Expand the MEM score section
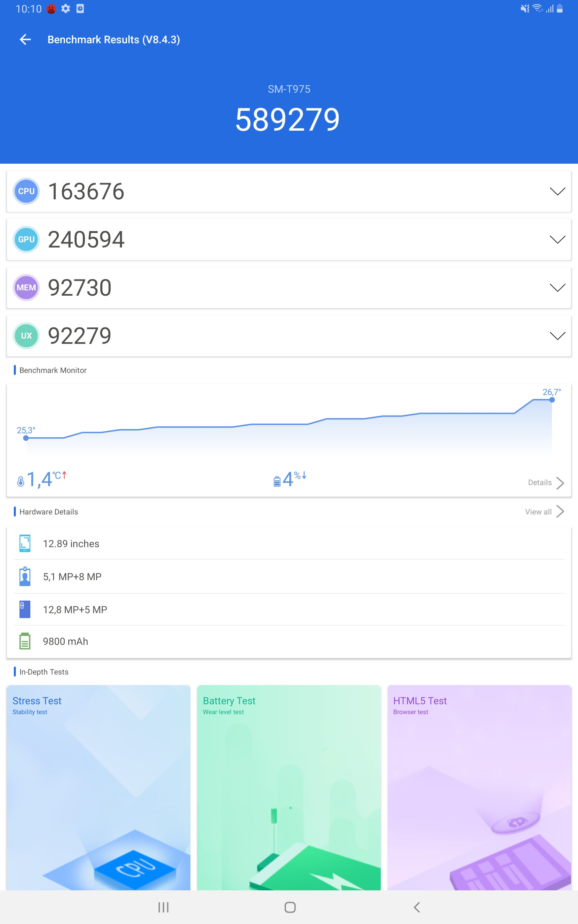This screenshot has height=924, width=578. (x=557, y=287)
